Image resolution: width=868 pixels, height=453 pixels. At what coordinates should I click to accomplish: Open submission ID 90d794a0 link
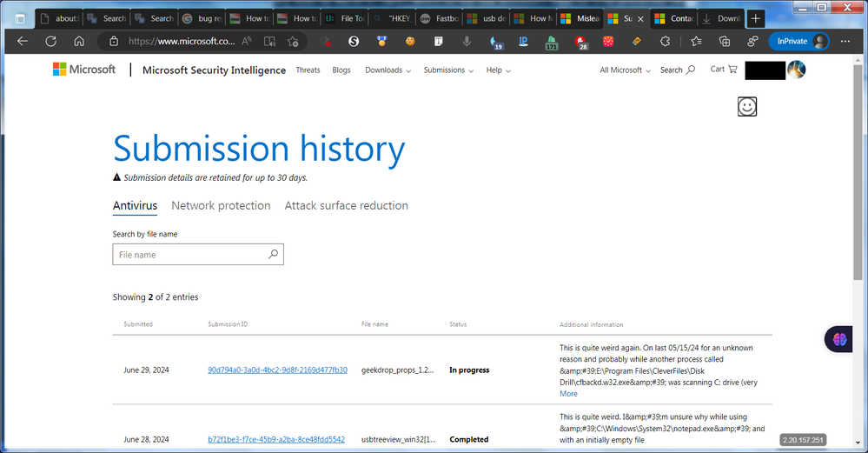(x=277, y=370)
